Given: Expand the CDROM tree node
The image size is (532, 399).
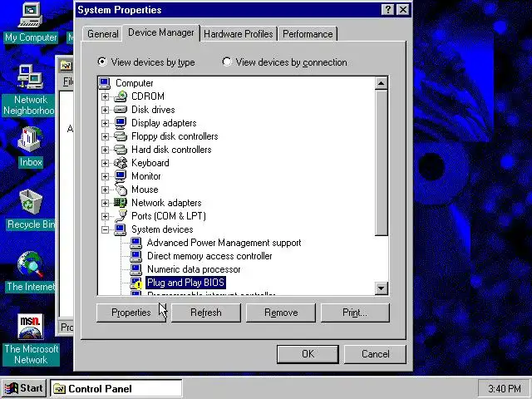Looking at the screenshot, I should click(x=106, y=96).
